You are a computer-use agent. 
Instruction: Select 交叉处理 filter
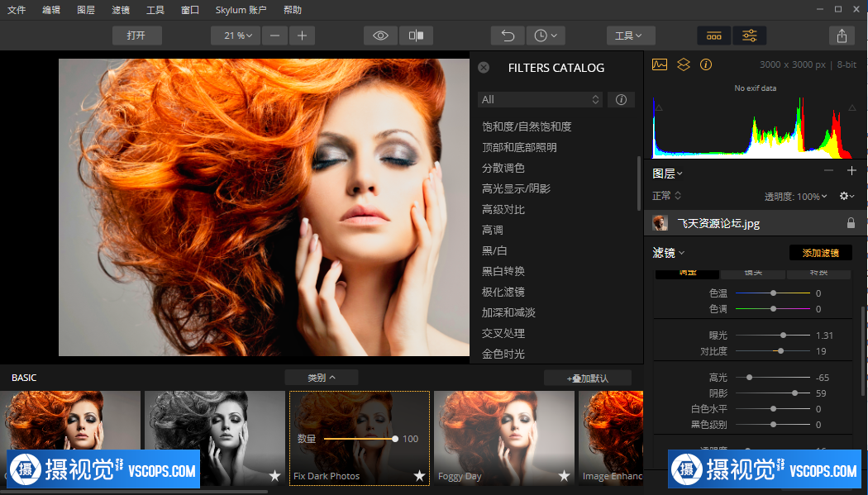503,334
